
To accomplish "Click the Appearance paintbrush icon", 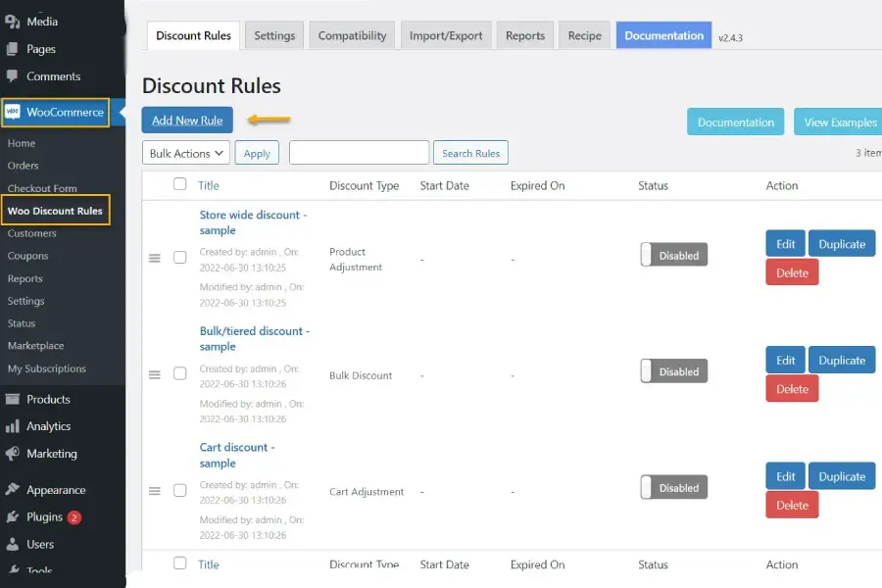I will (x=13, y=490).
